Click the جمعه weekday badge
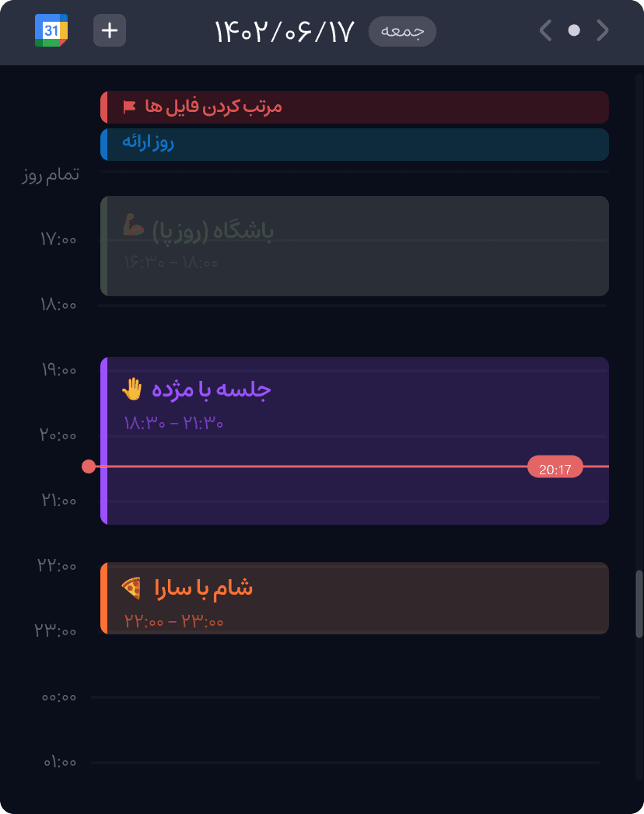 point(402,31)
